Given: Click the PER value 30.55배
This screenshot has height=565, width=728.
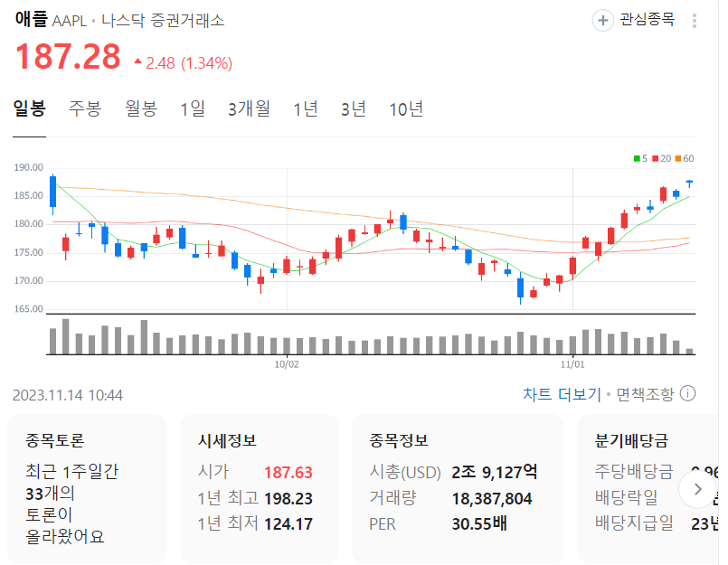Looking at the screenshot, I should pos(479,524).
